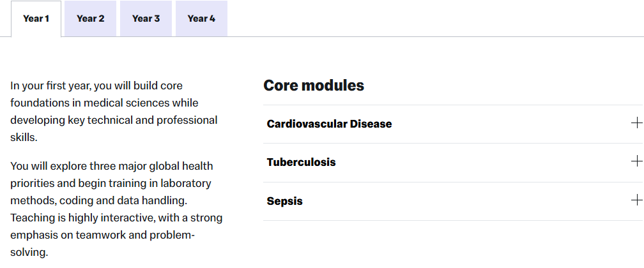Click the text "In your first year"
Image resolution: width=644 pixels, height=268 pixels.
coord(51,86)
